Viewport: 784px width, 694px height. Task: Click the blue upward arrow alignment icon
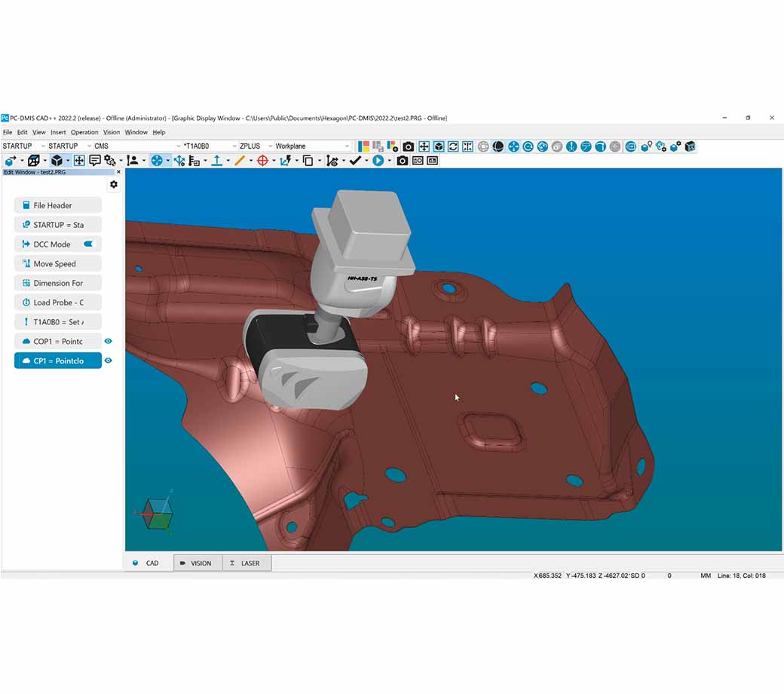pyautogui.click(x=216, y=161)
